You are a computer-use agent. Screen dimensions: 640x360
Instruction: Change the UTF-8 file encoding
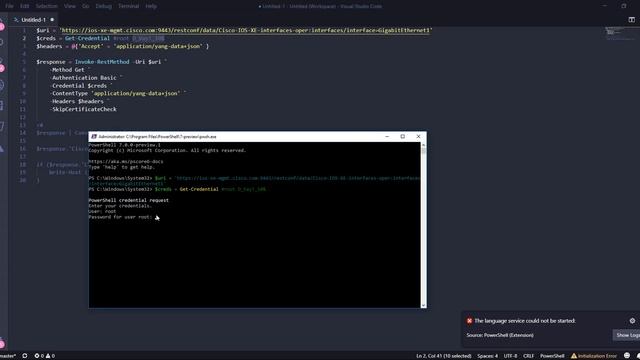point(510,356)
